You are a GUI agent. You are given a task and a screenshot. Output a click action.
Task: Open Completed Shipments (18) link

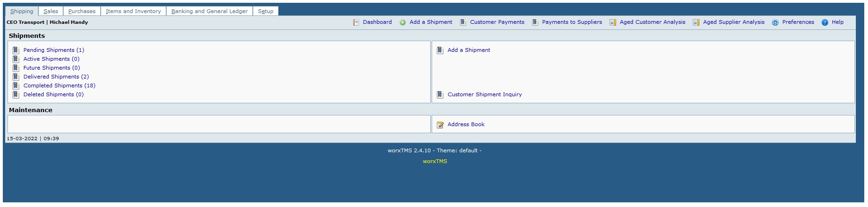[x=59, y=86]
